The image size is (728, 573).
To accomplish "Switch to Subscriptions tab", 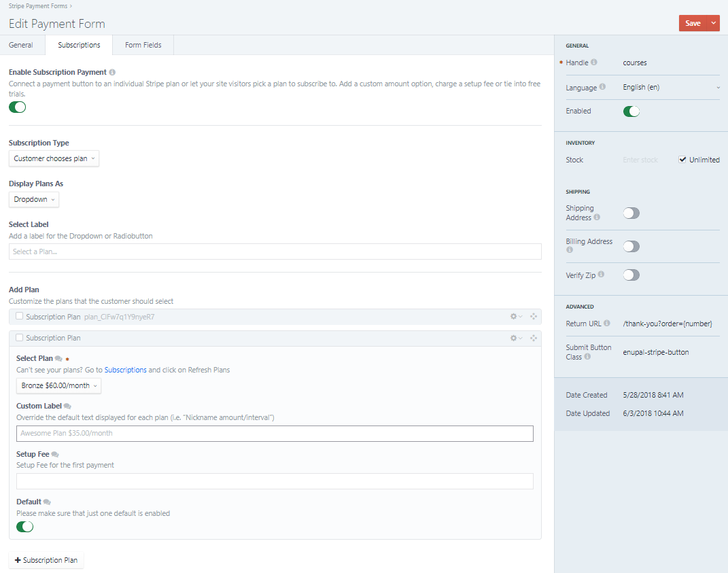I will 79,45.
